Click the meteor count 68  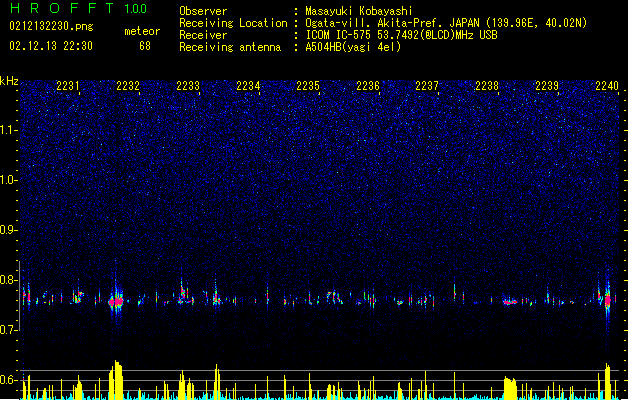coord(145,46)
